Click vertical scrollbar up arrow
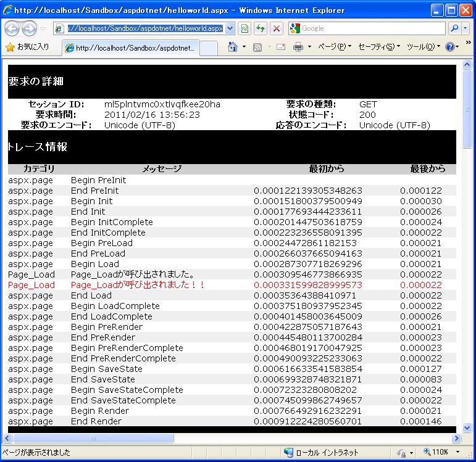Viewport: 476px width, 462px height. (467, 64)
